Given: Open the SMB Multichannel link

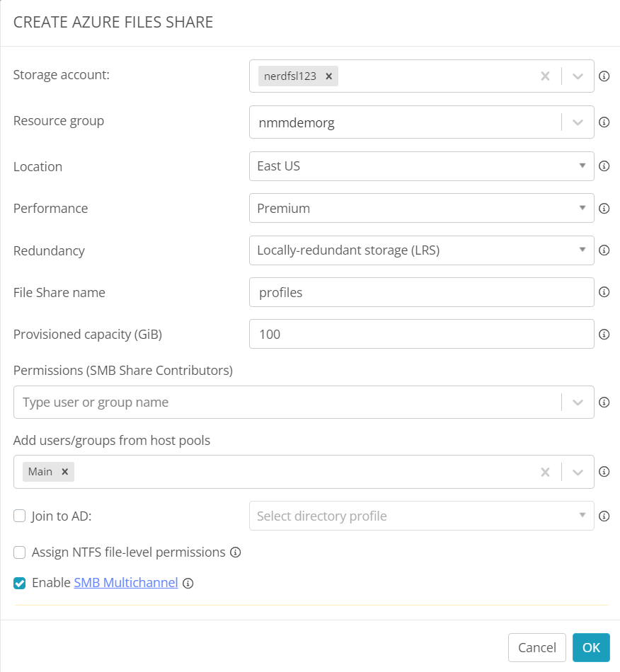Looking at the screenshot, I should click(126, 582).
